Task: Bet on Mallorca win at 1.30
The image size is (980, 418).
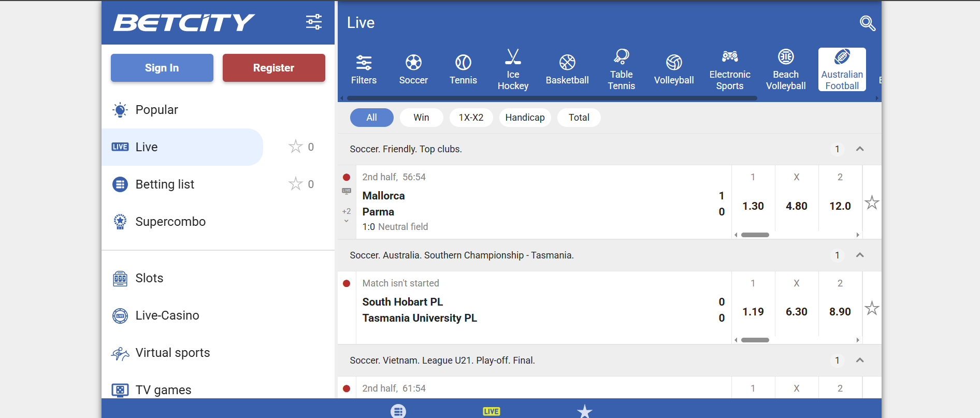Action: (753, 206)
